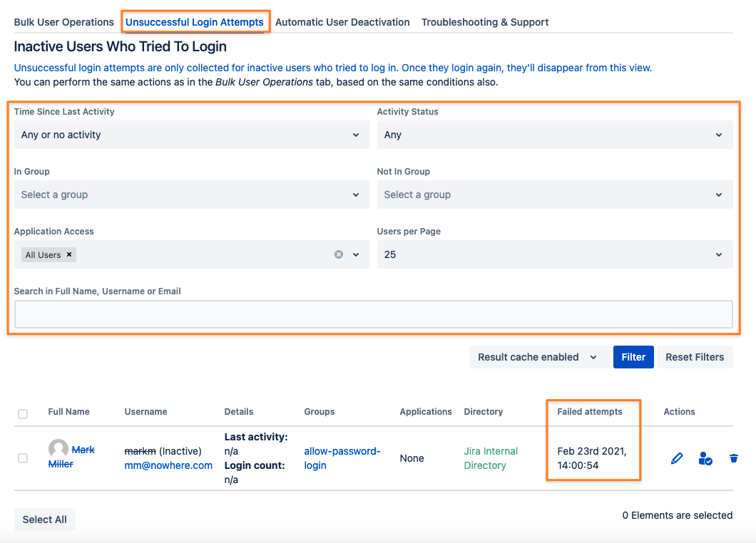Check the box for Mark Miller row
The width and height of the screenshot is (756, 543).
tap(23, 458)
